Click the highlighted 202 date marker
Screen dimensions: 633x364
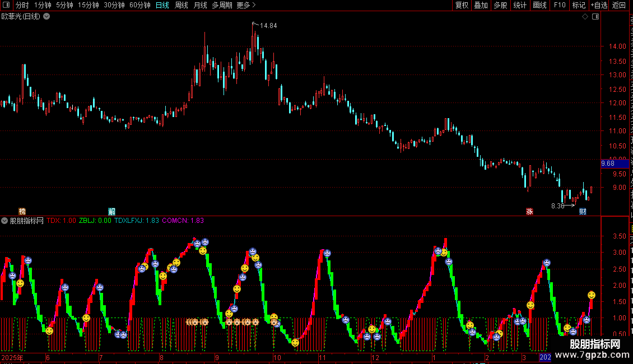coord(546,357)
